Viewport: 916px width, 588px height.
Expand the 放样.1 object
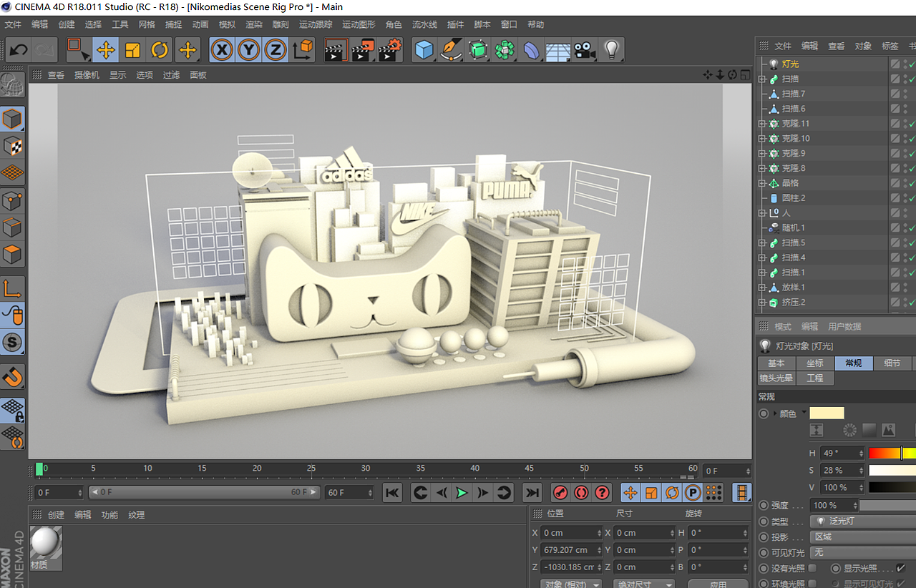[762, 288]
